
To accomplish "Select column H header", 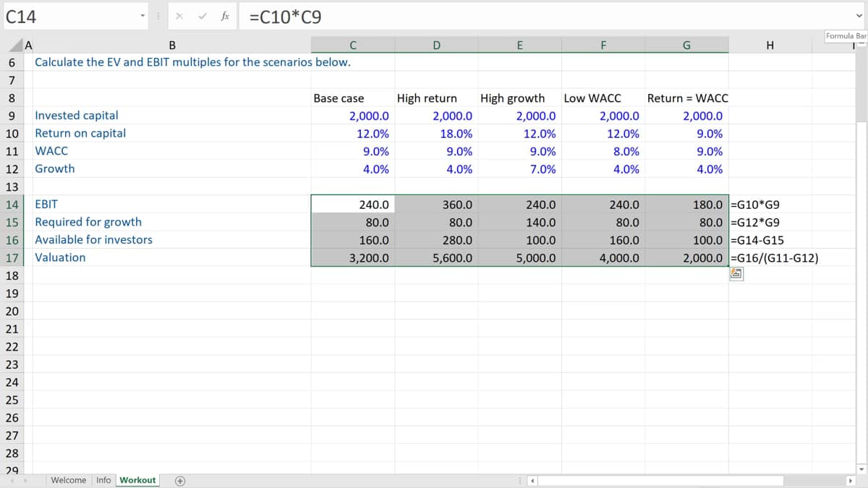I will [x=770, y=46].
